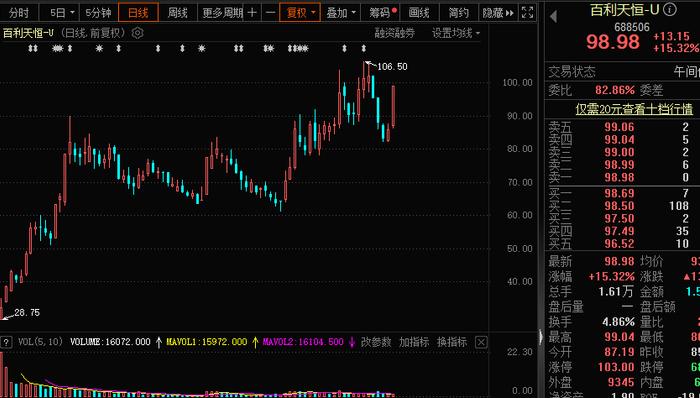The width and height of the screenshot is (700, 398).
Task: Click the info icon beside 百利天恒-U title
Action: pos(669,9)
